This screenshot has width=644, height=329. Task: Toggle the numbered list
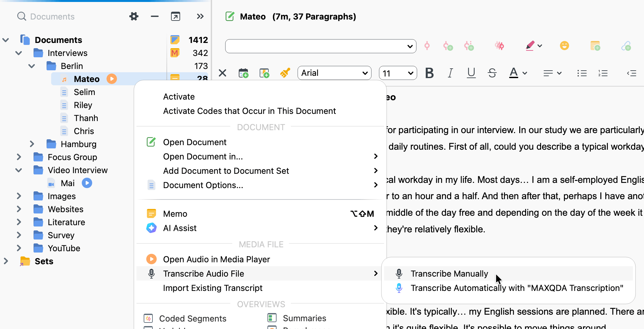click(603, 73)
